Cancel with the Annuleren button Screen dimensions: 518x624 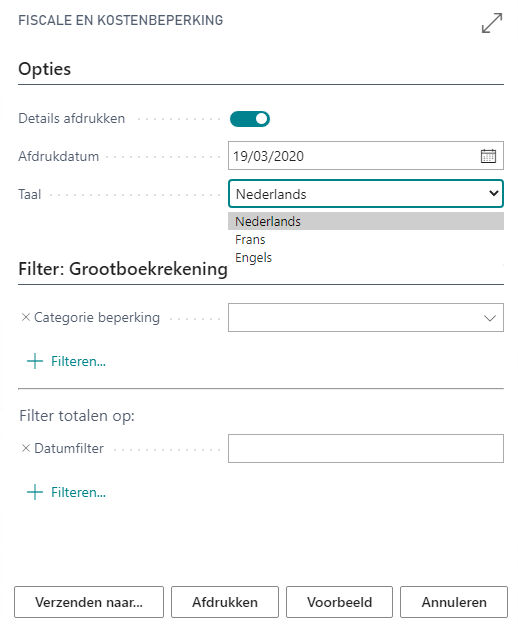(x=454, y=602)
